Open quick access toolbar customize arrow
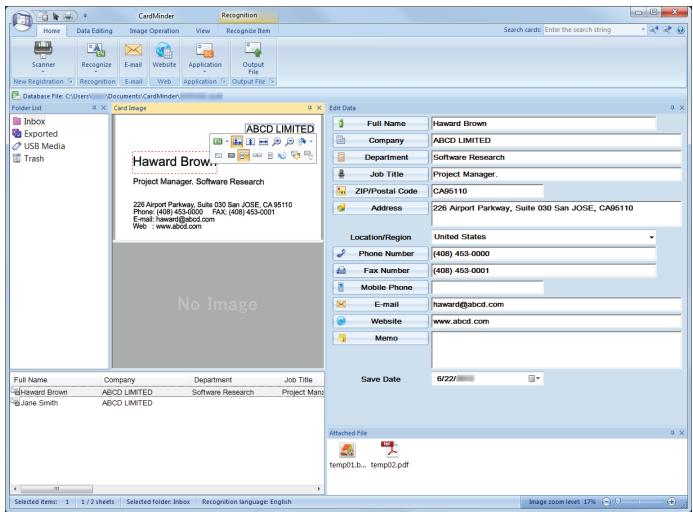This screenshot has width=693, height=512. (85, 17)
